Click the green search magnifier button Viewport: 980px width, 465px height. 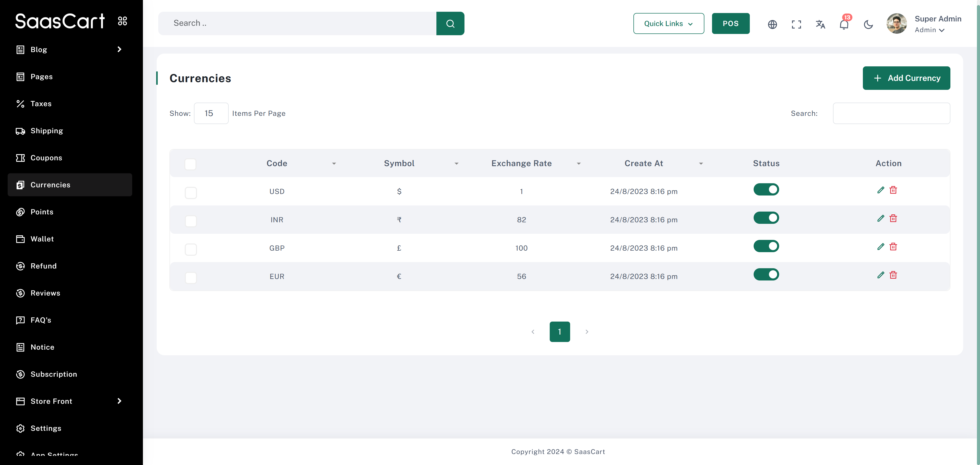coord(450,23)
